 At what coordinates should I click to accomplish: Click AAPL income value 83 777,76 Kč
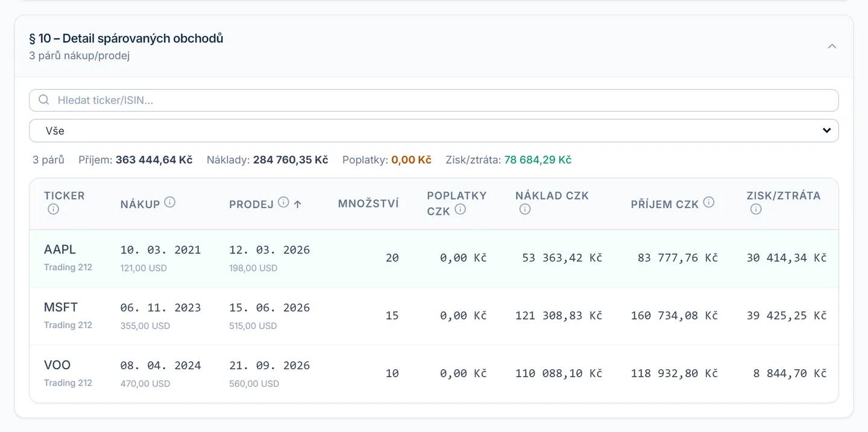[678, 258]
